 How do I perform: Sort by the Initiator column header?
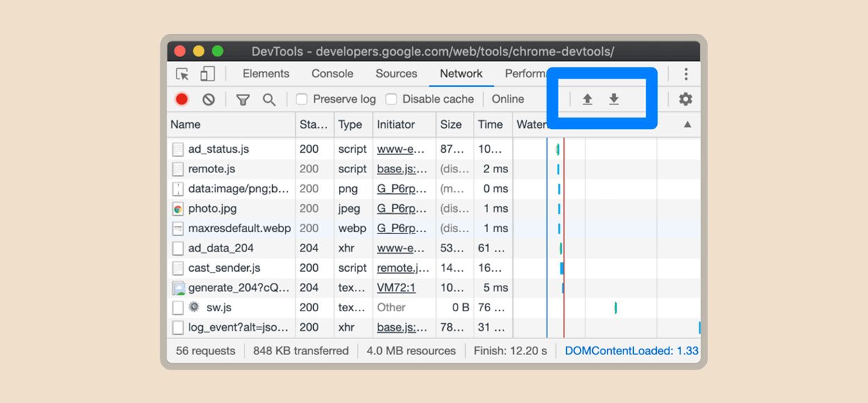click(x=403, y=124)
